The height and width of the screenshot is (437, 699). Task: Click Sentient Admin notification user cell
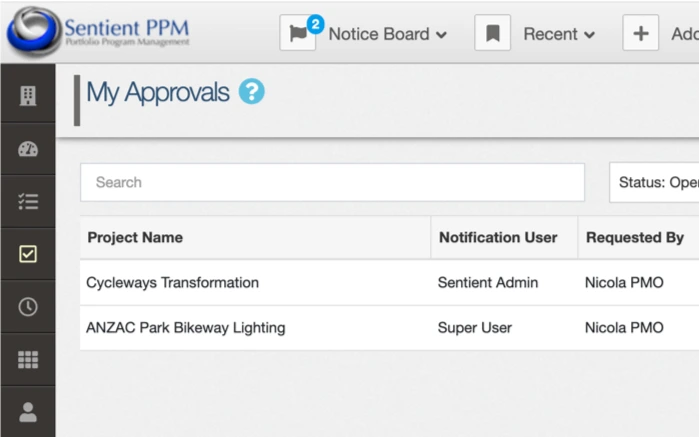(x=488, y=283)
